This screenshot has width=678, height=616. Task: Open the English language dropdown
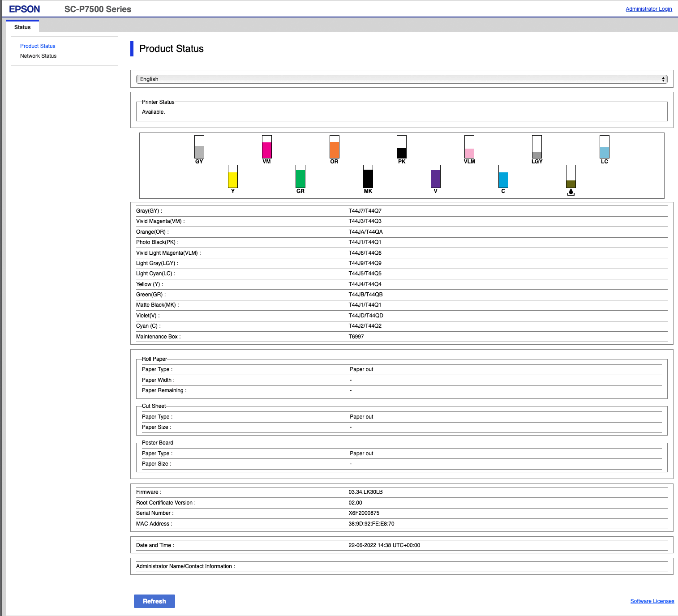click(x=402, y=79)
